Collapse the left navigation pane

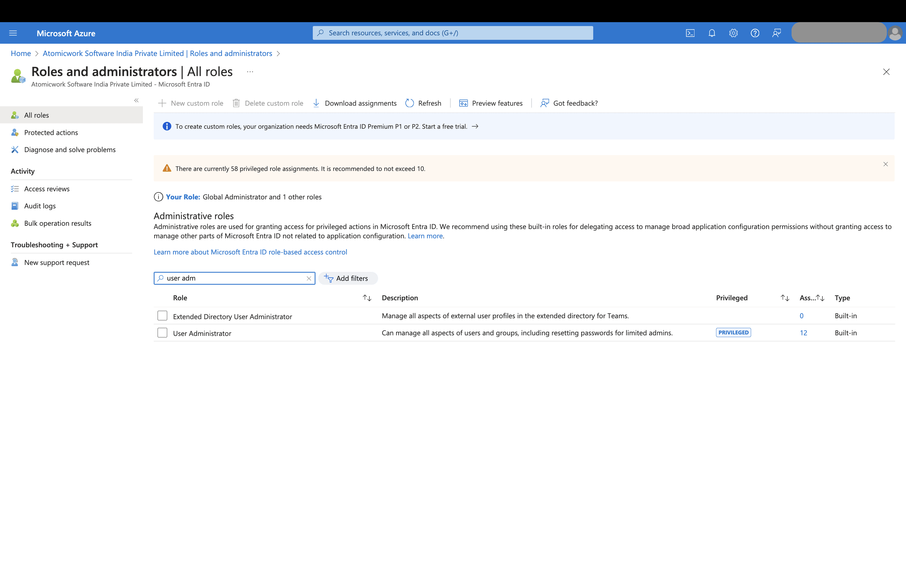136,100
